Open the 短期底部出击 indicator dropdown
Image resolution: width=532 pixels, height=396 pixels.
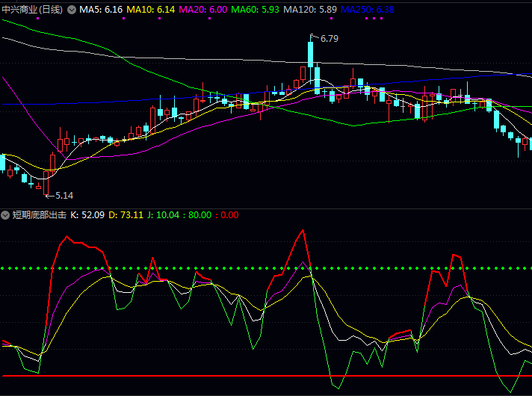[x=5, y=215]
